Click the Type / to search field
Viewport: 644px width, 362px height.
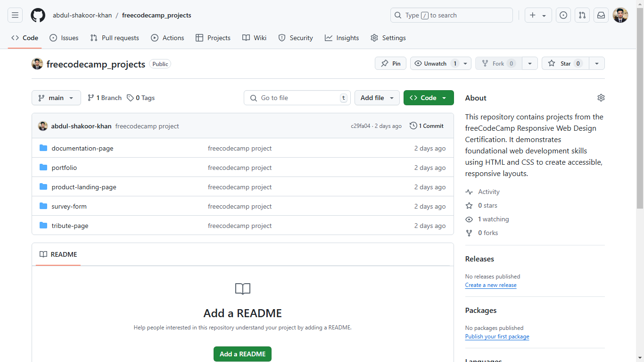coord(451,15)
